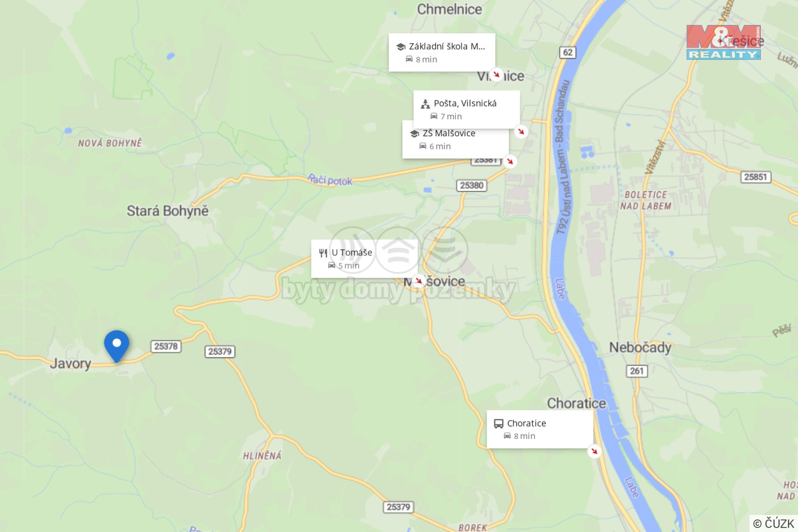Click road number badge 25380
Image resolution: width=798 pixels, height=532 pixels.
472,186
